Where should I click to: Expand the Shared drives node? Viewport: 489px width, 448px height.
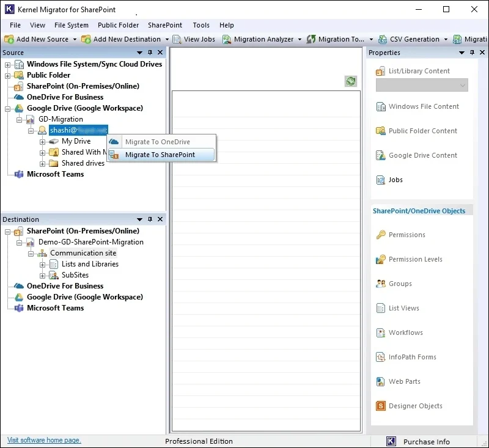[x=42, y=164]
